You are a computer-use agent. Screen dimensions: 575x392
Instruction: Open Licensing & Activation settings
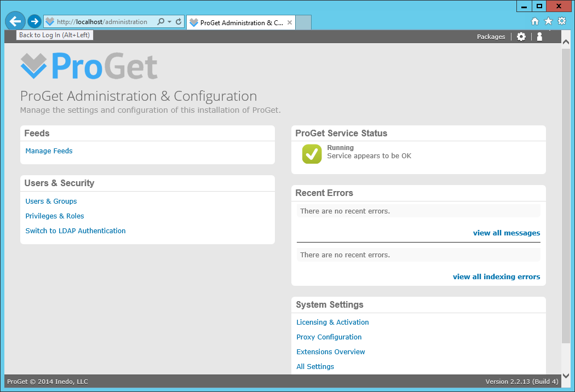click(x=332, y=322)
